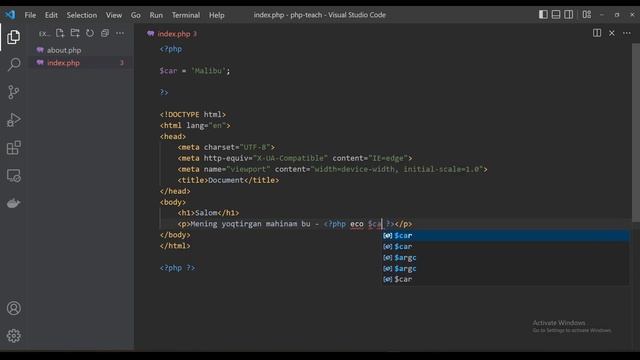The width and height of the screenshot is (640, 360).
Task: Open about.php in the Explorer
Action: tap(64, 50)
